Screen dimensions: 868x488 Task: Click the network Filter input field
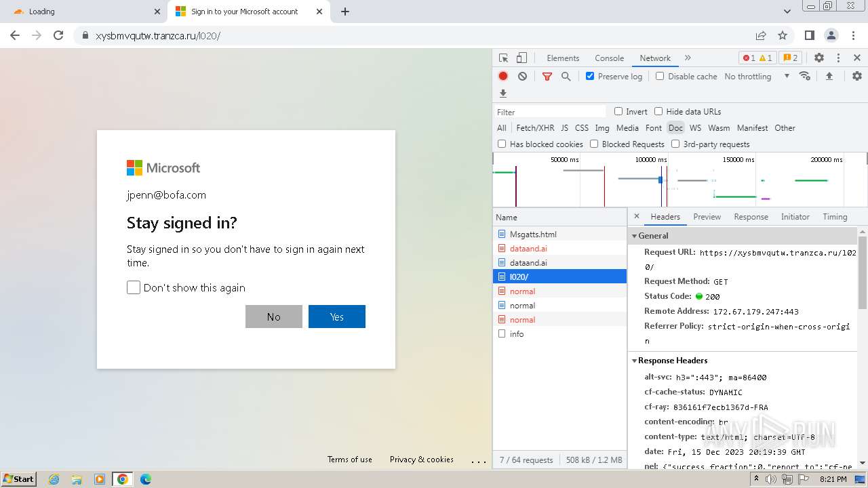pos(550,112)
